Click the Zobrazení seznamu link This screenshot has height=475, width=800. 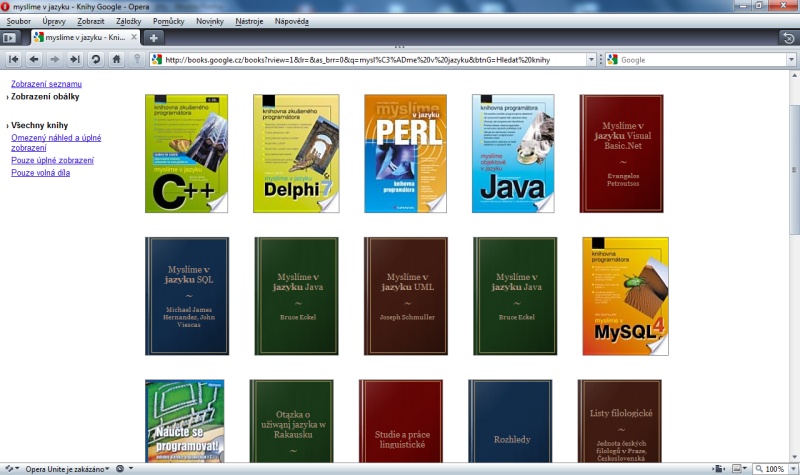[46, 84]
